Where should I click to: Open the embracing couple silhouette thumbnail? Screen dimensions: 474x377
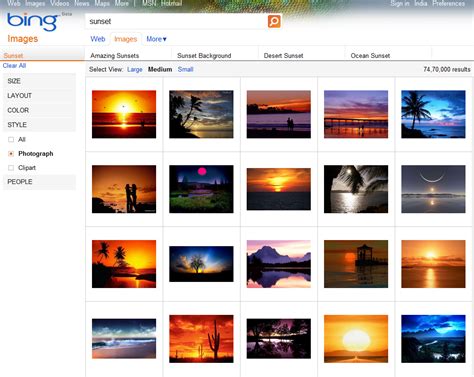coord(124,189)
